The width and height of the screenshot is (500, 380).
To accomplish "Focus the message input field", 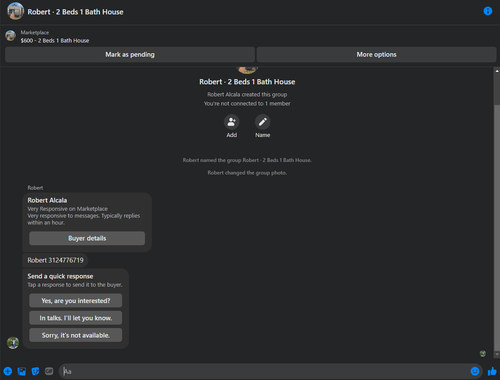I will click(265, 371).
